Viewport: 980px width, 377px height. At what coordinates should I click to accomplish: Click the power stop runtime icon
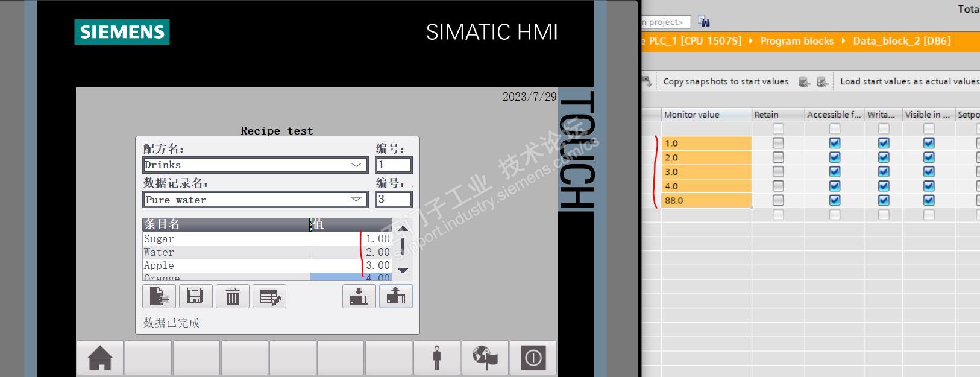(x=533, y=358)
